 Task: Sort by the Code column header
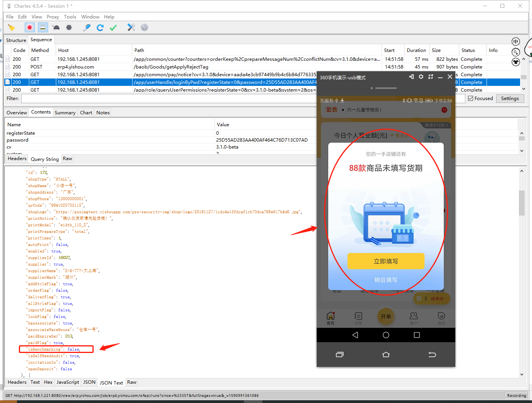[x=19, y=50]
